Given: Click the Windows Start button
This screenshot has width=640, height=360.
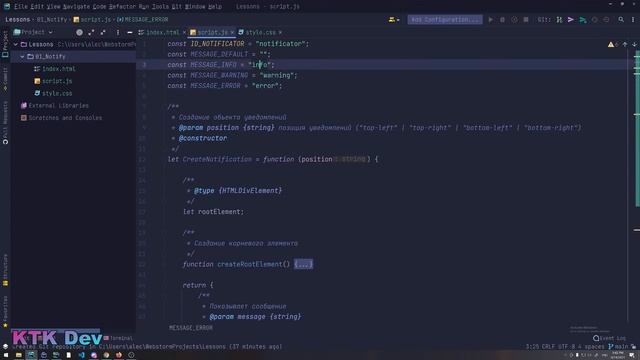Looking at the screenshot, I should coord(6,355).
